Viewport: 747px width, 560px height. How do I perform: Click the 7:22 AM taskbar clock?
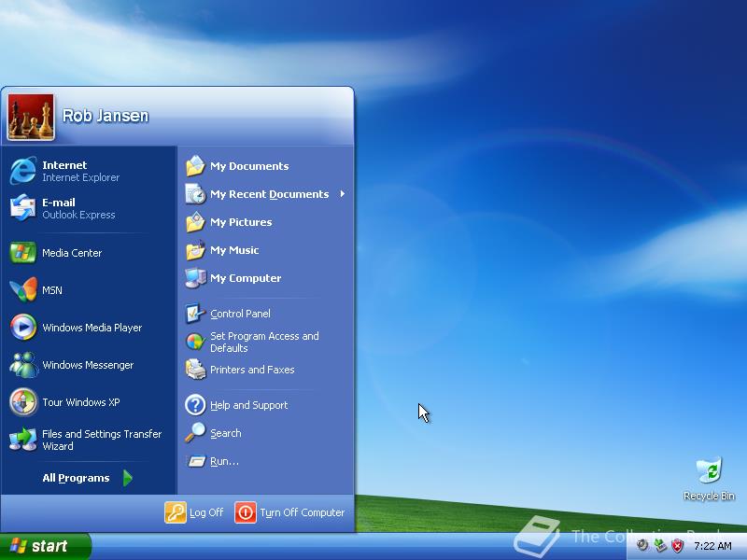[712, 546]
